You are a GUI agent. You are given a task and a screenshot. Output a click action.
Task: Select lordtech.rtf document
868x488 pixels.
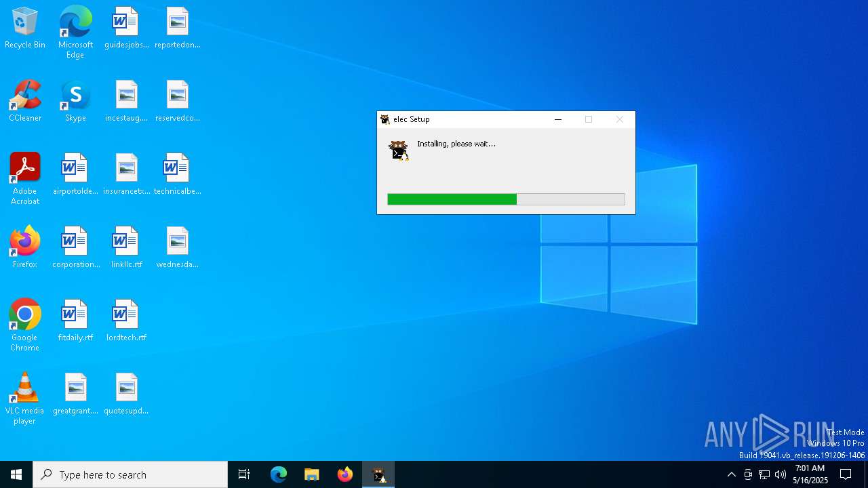click(x=126, y=321)
